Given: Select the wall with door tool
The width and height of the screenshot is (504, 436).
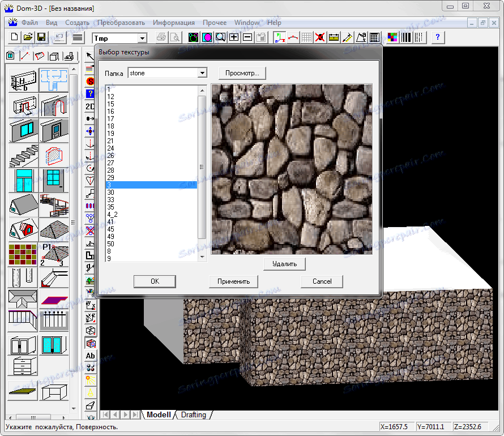Looking at the screenshot, I should point(54,130).
